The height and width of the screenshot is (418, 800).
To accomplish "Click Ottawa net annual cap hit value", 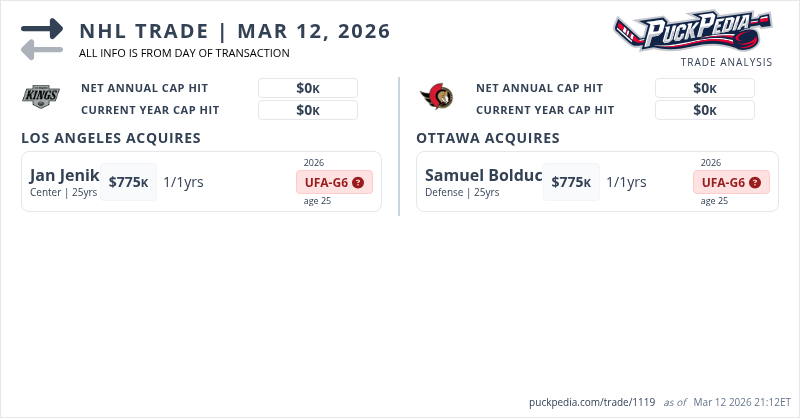I will [x=705, y=88].
